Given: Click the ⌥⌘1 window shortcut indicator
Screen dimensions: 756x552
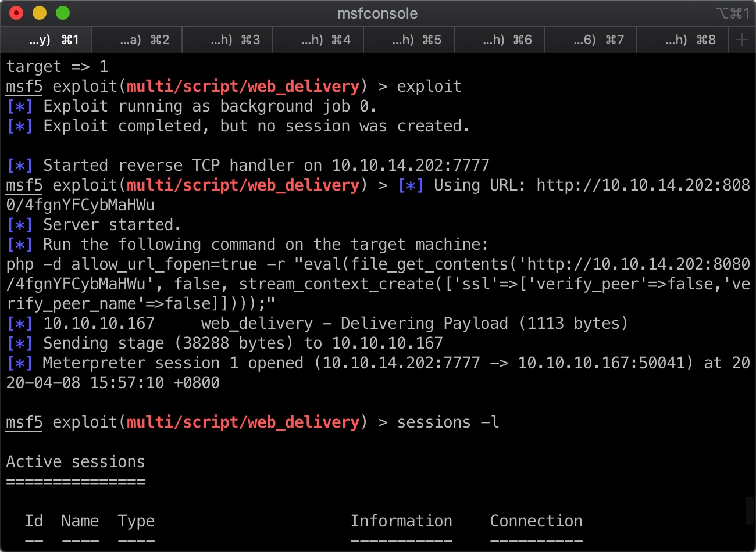Looking at the screenshot, I should pos(733,13).
